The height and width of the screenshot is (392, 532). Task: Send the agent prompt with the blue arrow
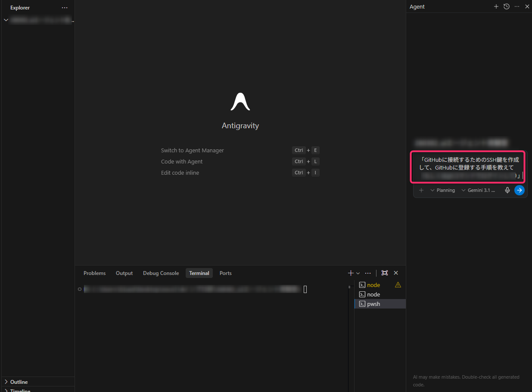tap(519, 190)
